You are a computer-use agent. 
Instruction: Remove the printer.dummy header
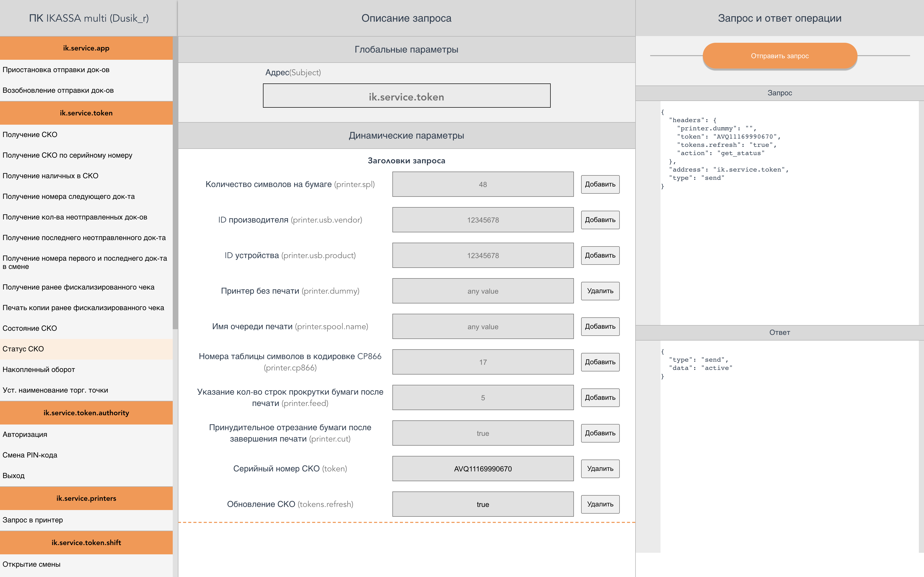[x=600, y=291]
